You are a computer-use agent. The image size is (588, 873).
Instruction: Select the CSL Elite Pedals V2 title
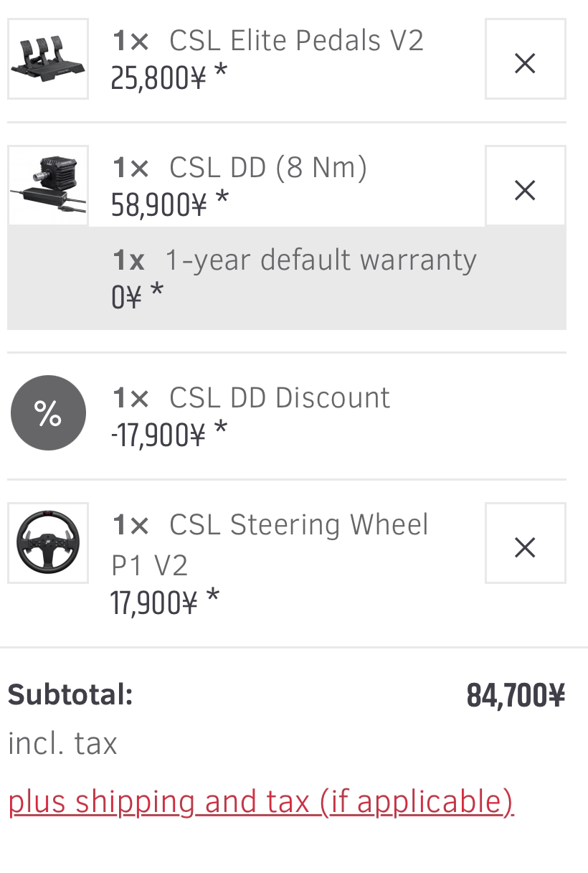[x=296, y=40]
